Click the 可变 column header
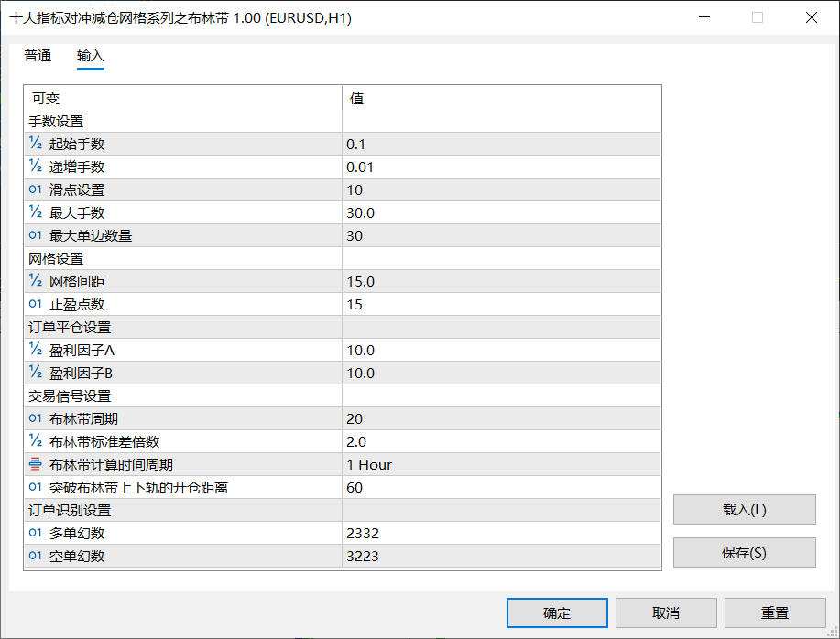Image resolution: width=840 pixels, height=639 pixels. (x=182, y=99)
